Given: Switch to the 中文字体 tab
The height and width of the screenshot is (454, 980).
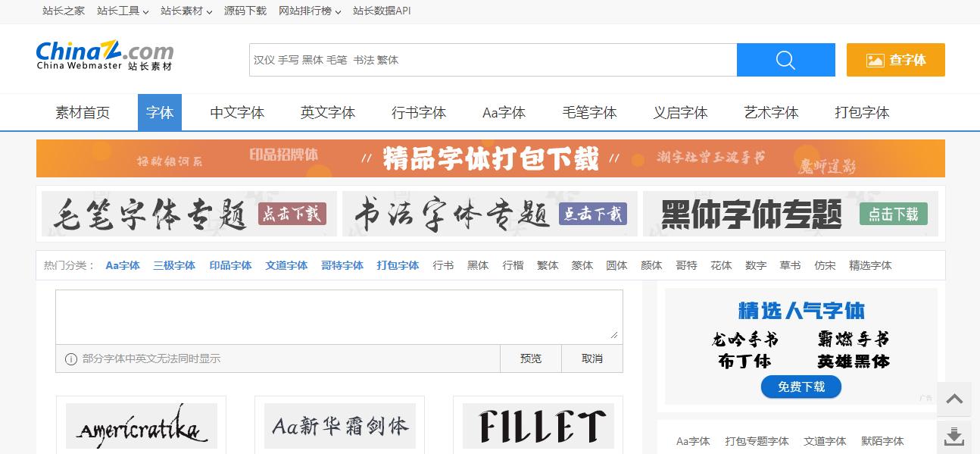Looking at the screenshot, I should pos(236,112).
